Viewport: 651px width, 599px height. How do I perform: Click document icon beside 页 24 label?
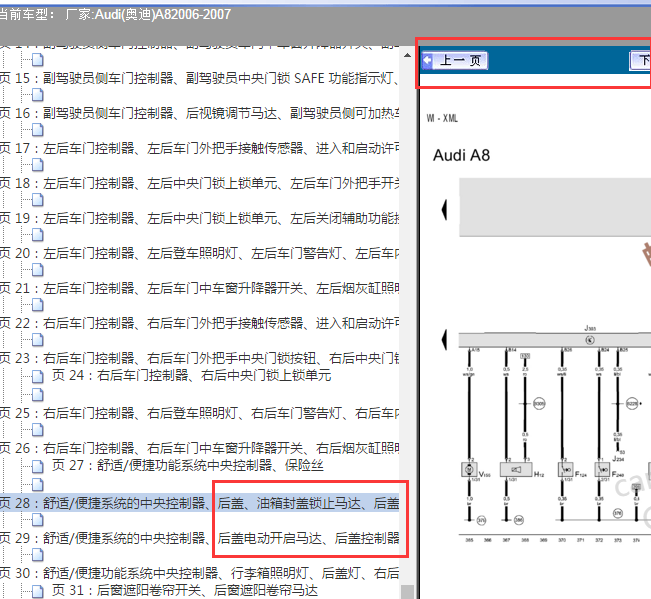coord(38,377)
